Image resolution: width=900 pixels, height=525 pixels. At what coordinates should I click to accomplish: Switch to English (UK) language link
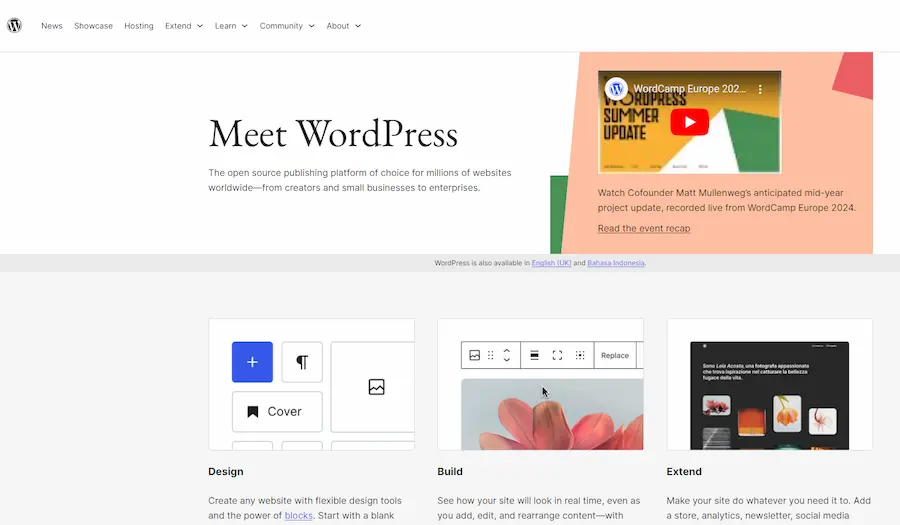tap(551, 263)
